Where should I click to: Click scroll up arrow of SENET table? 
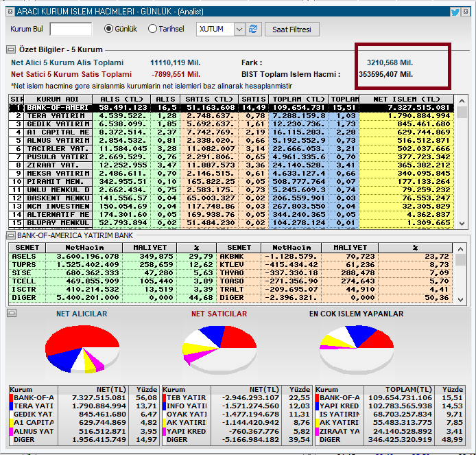click(460, 249)
